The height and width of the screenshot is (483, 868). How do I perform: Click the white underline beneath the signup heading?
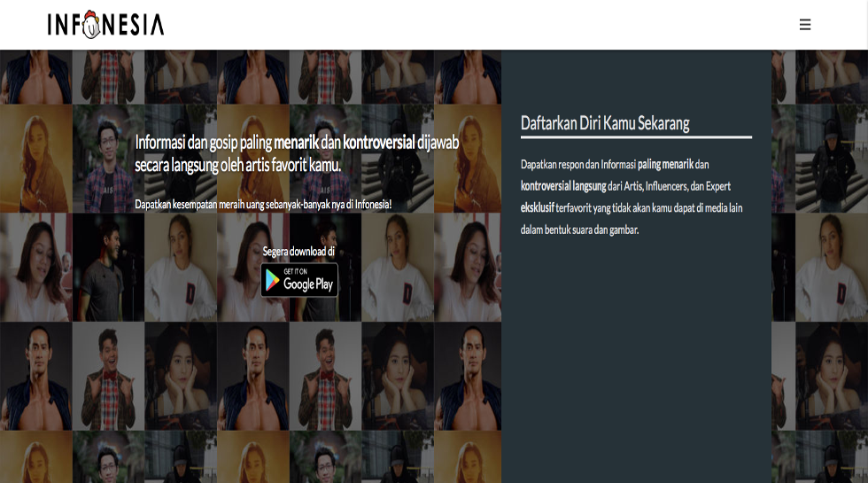636,137
